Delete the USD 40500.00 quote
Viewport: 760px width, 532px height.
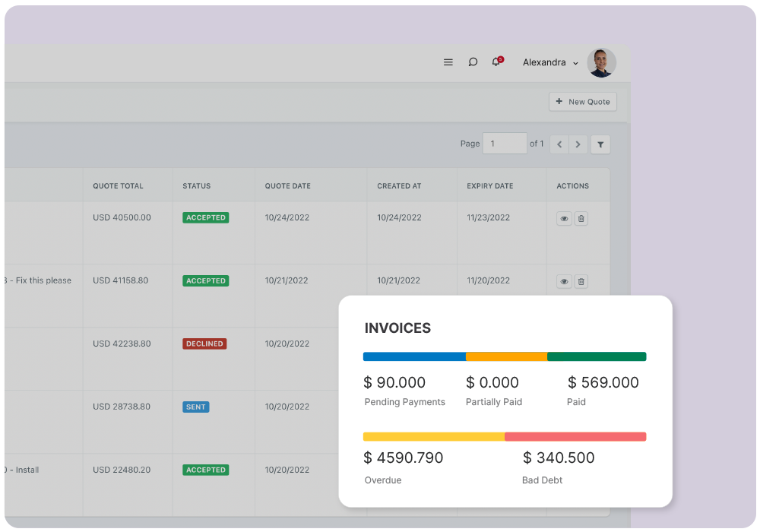(x=581, y=219)
